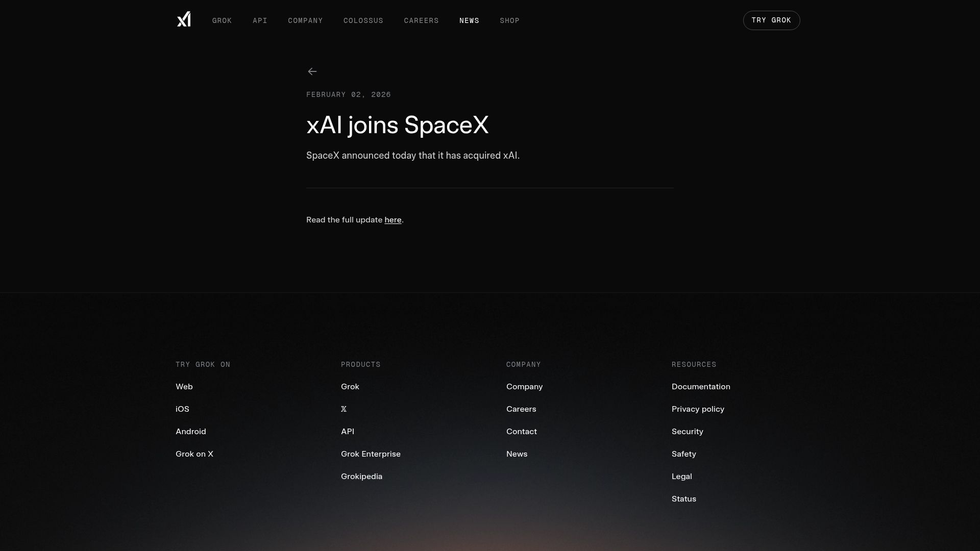Image resolution: width=980 pixels, height=551 pixels.
Task: Open the Safety footer link
Action: point(684,454)
